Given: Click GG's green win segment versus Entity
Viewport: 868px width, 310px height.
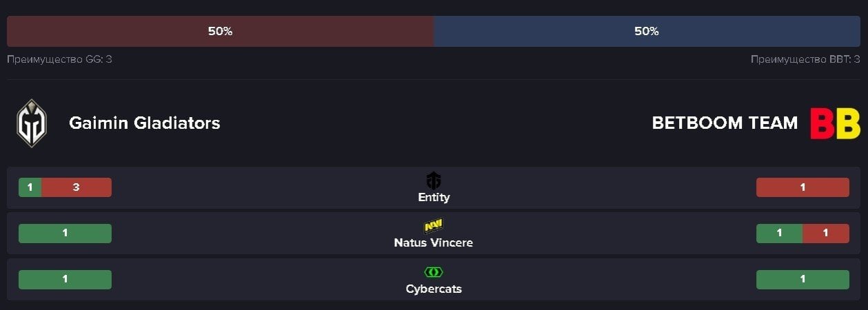Looking at the screenshot, I should tap(30, 187).
